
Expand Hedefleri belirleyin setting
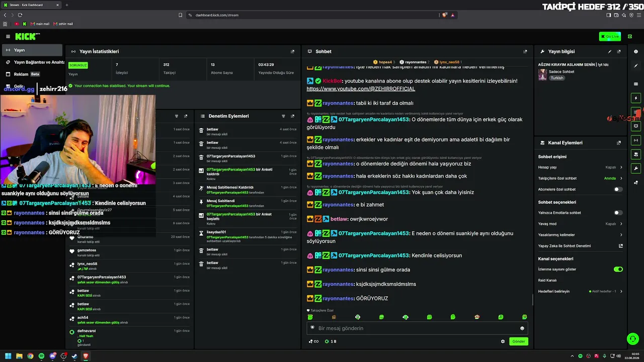581,292
